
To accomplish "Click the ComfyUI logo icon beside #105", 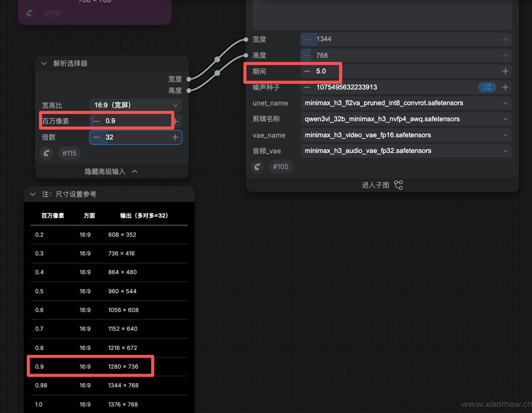I will pos(257,167).
